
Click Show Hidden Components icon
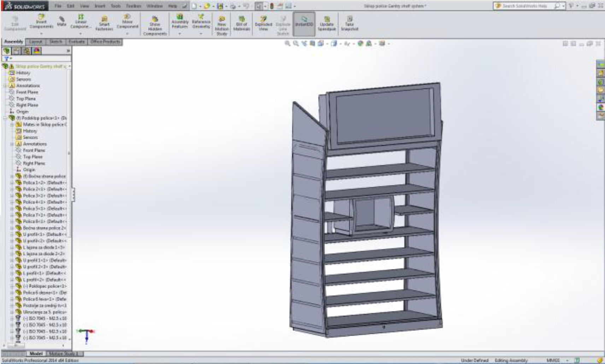[x=155, y=25]
